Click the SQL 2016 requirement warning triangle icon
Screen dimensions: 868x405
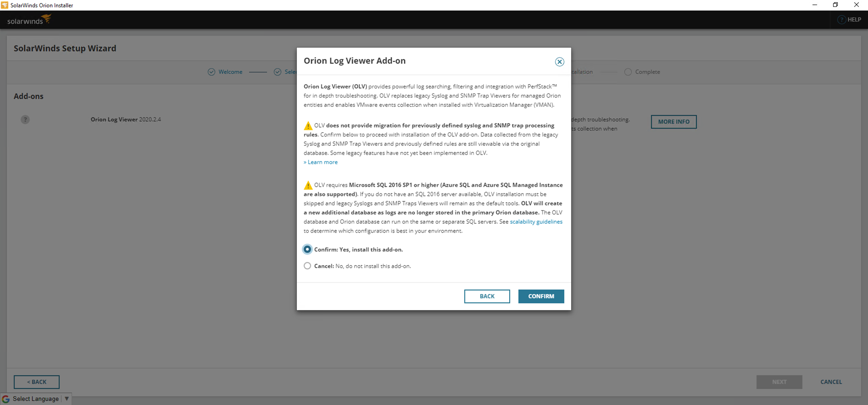[x=308, y=185]
